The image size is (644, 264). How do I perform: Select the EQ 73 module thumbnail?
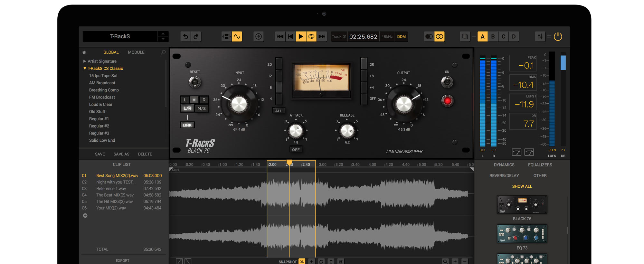click(x=522, y=234)
